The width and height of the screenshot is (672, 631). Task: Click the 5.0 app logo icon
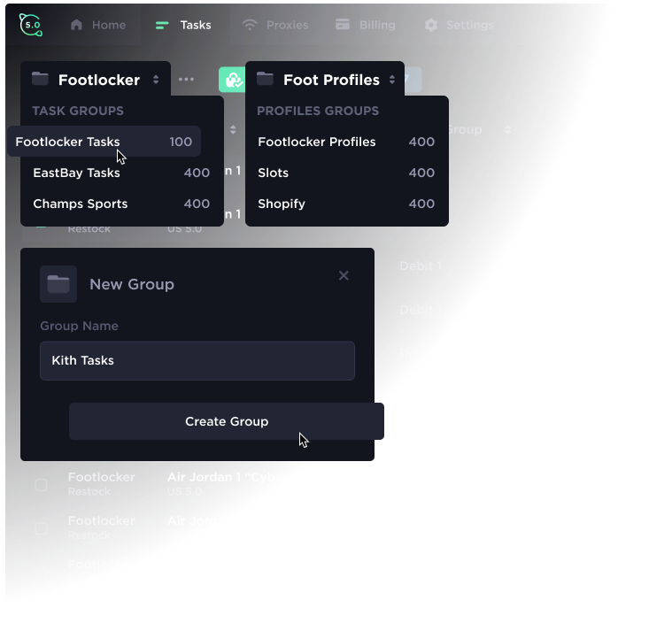pos(31,25)
